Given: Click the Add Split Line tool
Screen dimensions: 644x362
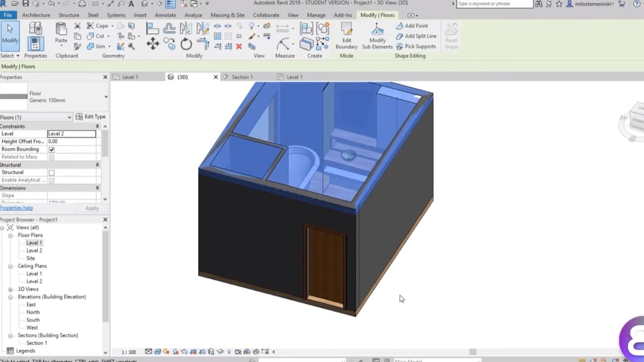Looking at the screenshot, I should 416,36.
